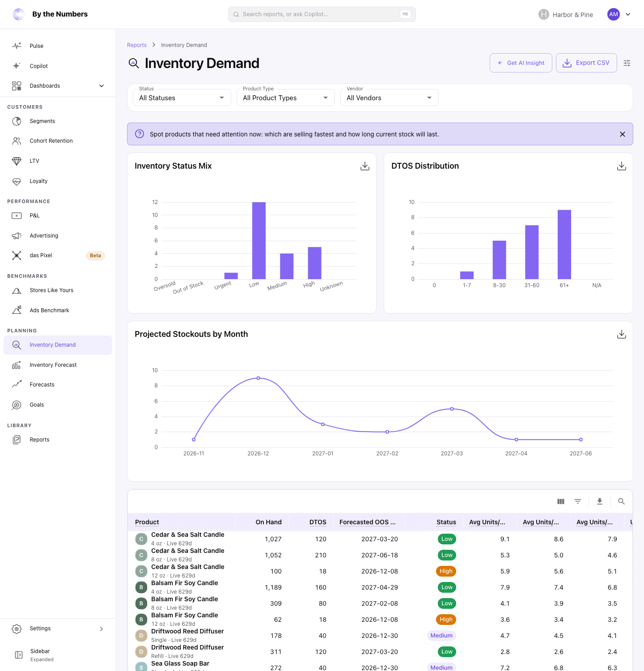Image resolution: width=644 pixels, height=671 pixels.
Task: Open the Product Type filter dropdown
Action: click(x=286, y=98)
